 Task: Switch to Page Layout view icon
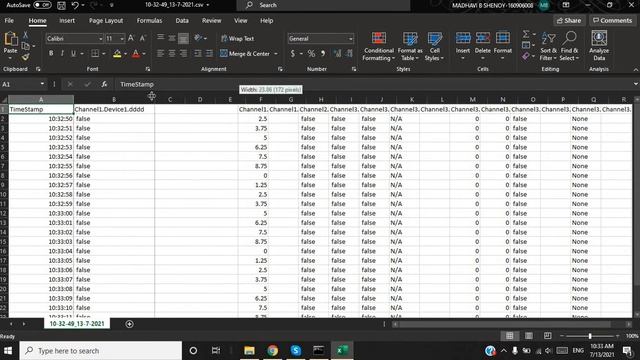pos(529,336)
